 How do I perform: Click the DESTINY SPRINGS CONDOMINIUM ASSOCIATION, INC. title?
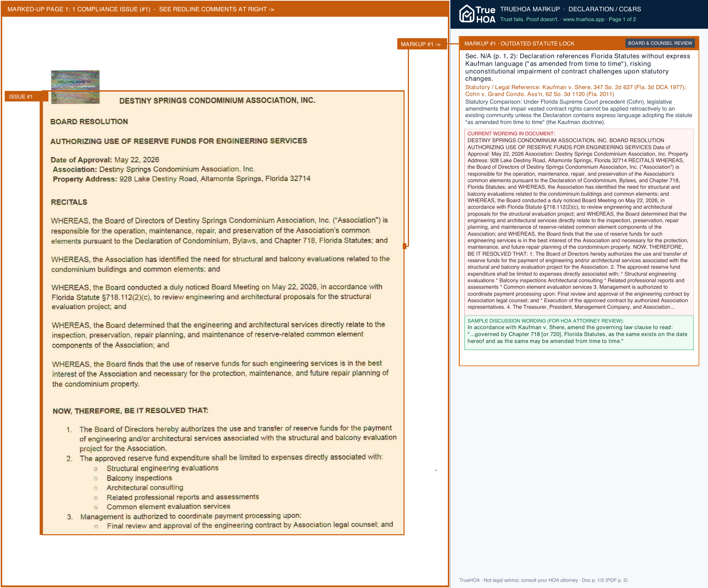pyautogui.click(x=217, y=100)
